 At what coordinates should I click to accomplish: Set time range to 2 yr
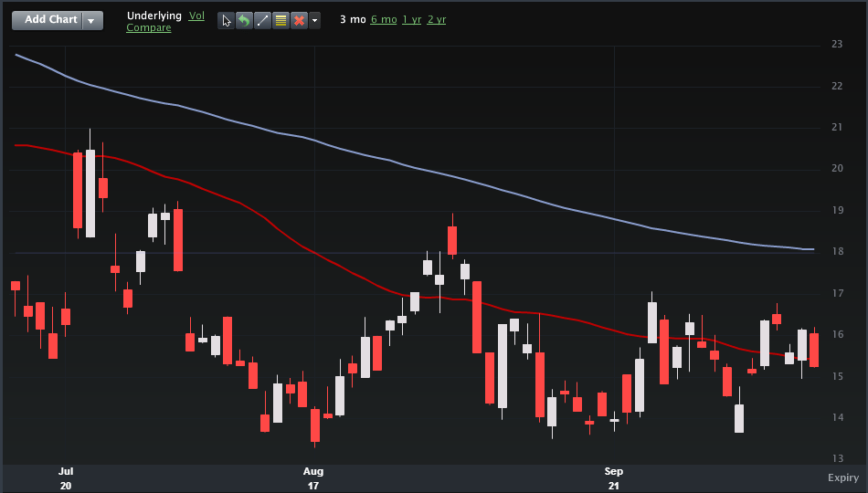click(437, 19)
